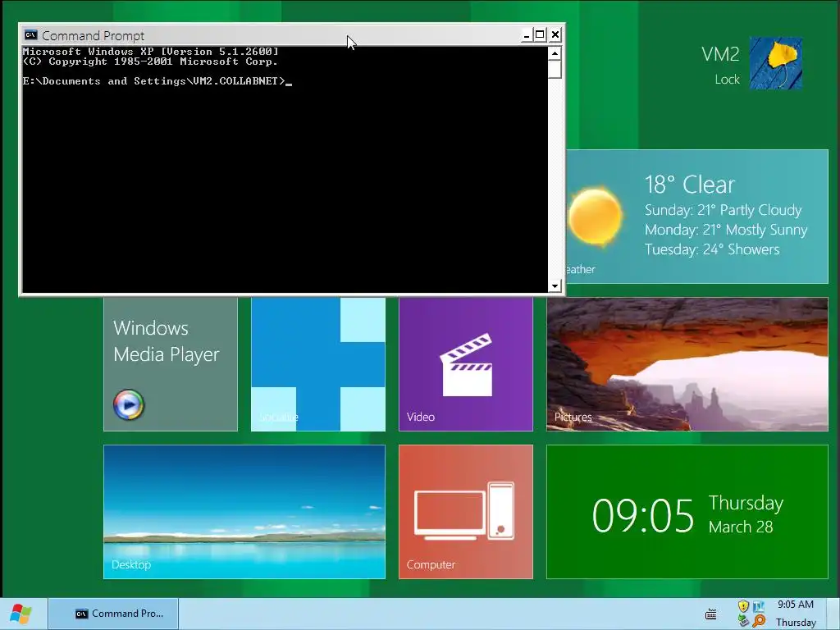Click the clock tile showing 09:05
840x630 pixels.
click(x=687, y=512)
